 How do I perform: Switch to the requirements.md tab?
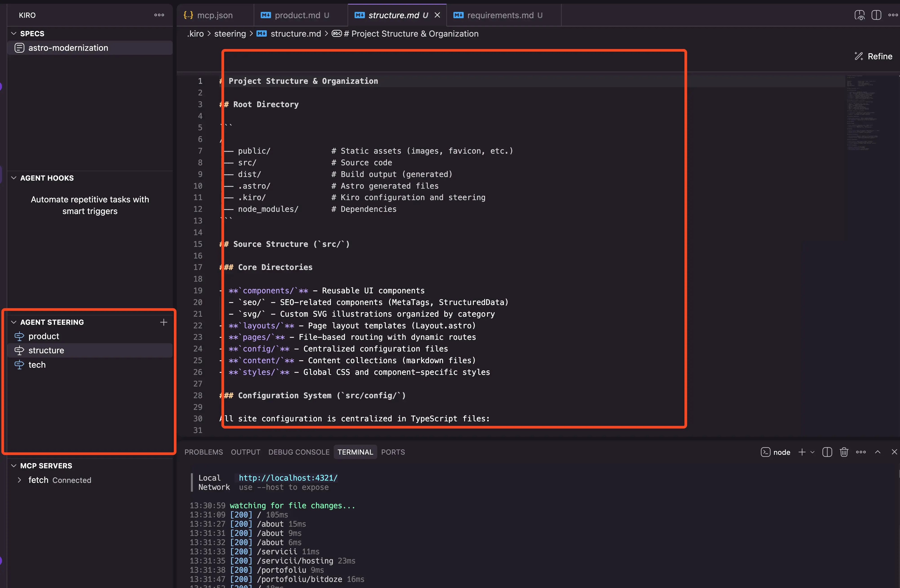tap(500, 15)
